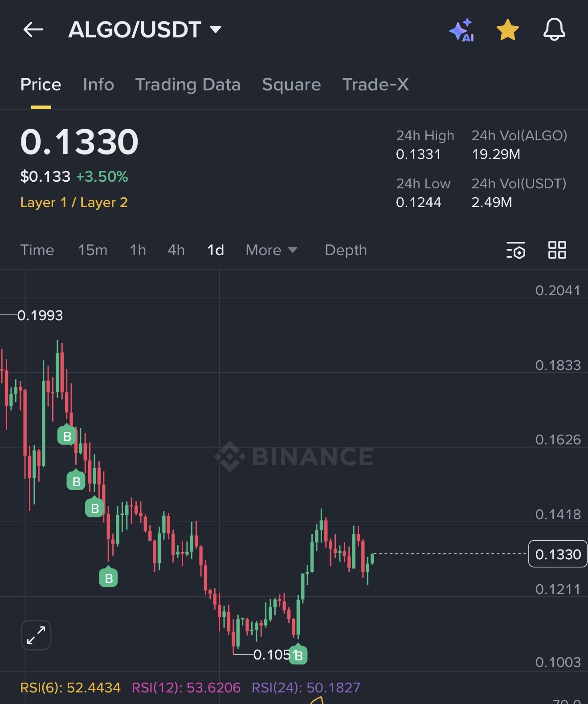Expand chart to fullscreen
This screenshot has width=588, height=704.
point(36,635)
